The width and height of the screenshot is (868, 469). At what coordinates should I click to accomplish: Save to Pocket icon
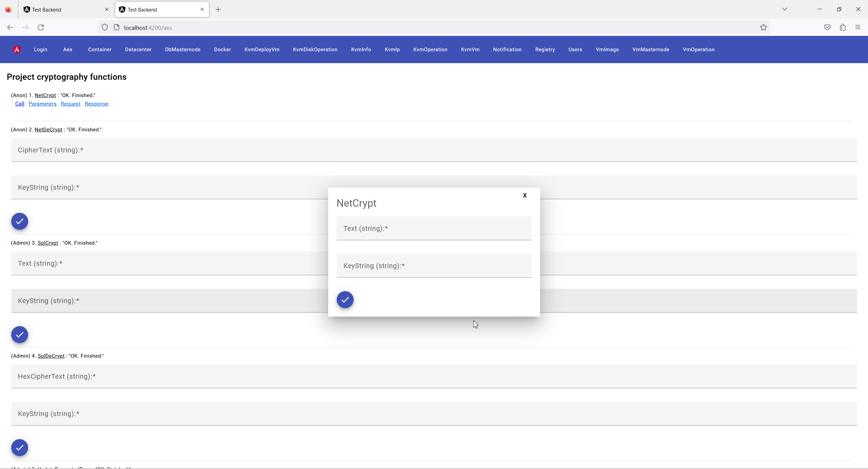827,27
